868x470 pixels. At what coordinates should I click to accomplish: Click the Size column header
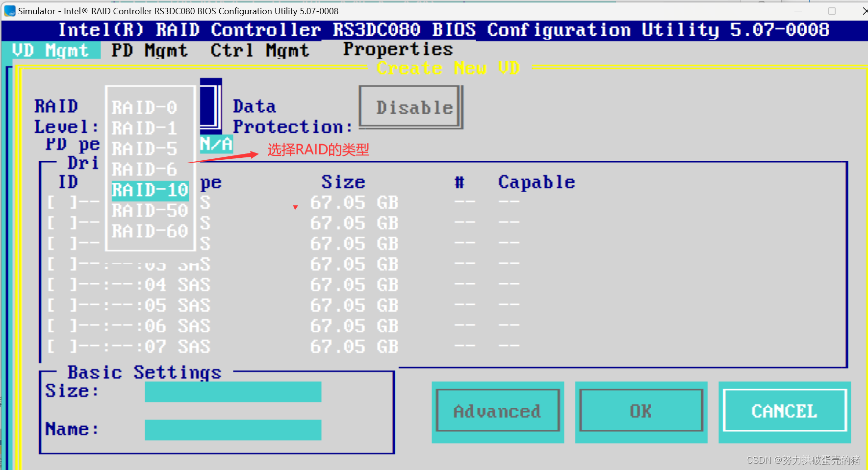coord(343,182)
